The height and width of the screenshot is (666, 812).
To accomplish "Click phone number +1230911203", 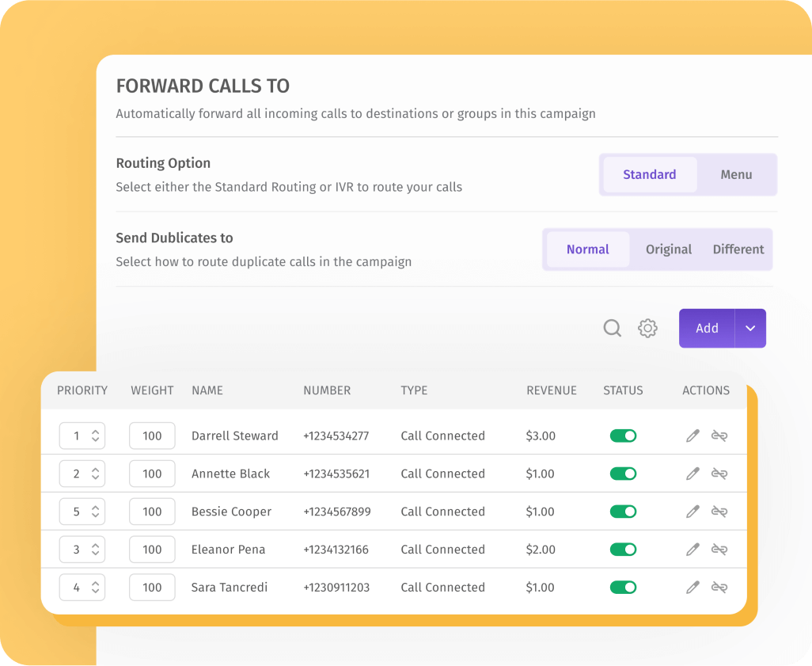I will [336, 588].
